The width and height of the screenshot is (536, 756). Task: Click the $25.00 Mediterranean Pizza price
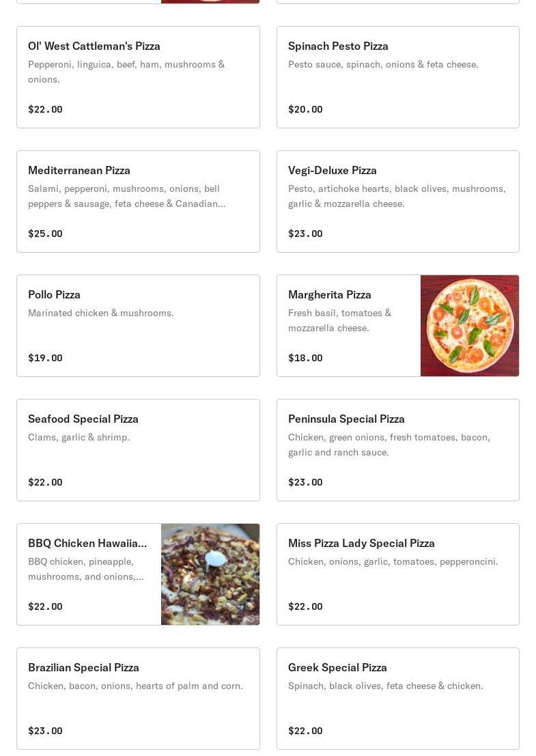click(45, 234)
